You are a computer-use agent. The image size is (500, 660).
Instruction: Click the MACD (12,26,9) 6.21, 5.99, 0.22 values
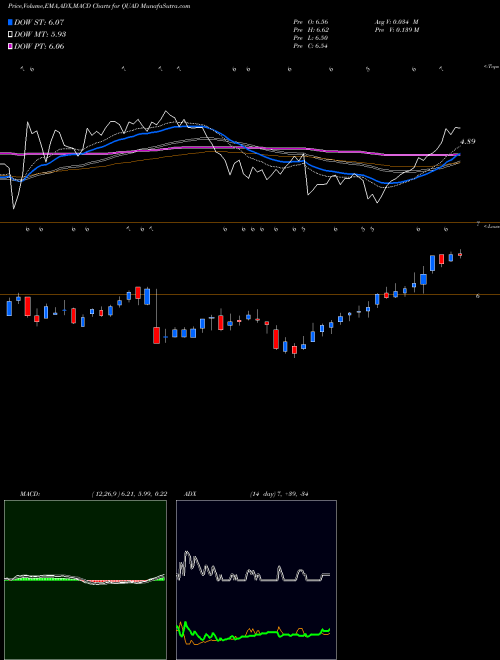(129, 494)
